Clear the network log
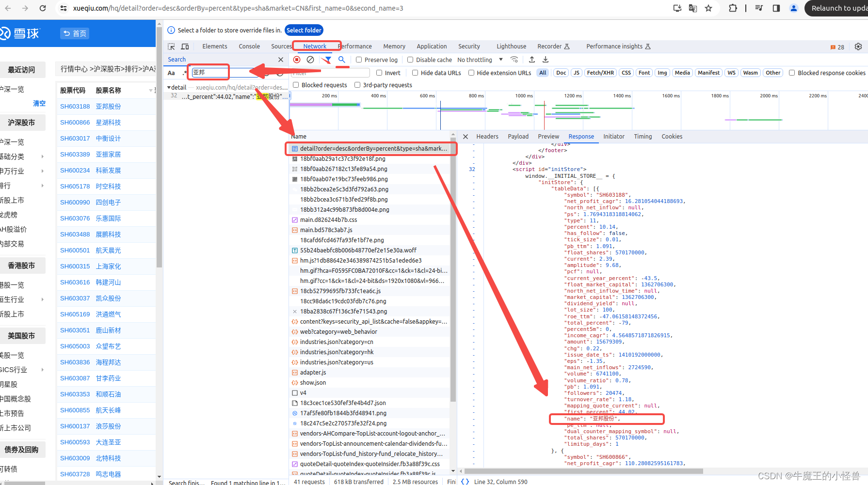 [x=310, y=60]
